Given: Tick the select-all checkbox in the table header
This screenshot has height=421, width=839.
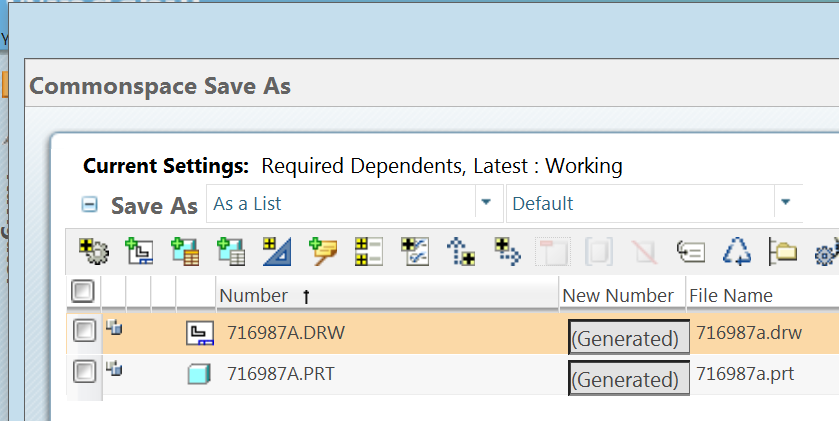Looking at the screenshot, I should tap(82, 292).
